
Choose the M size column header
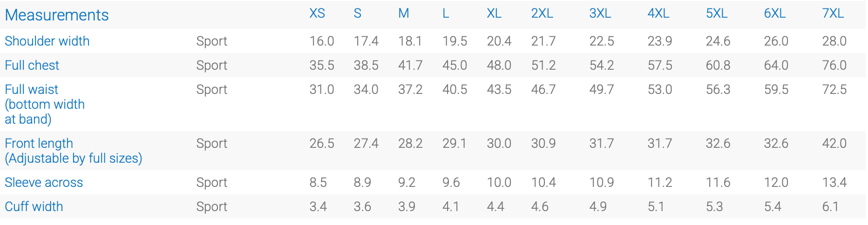coord(404,13)
